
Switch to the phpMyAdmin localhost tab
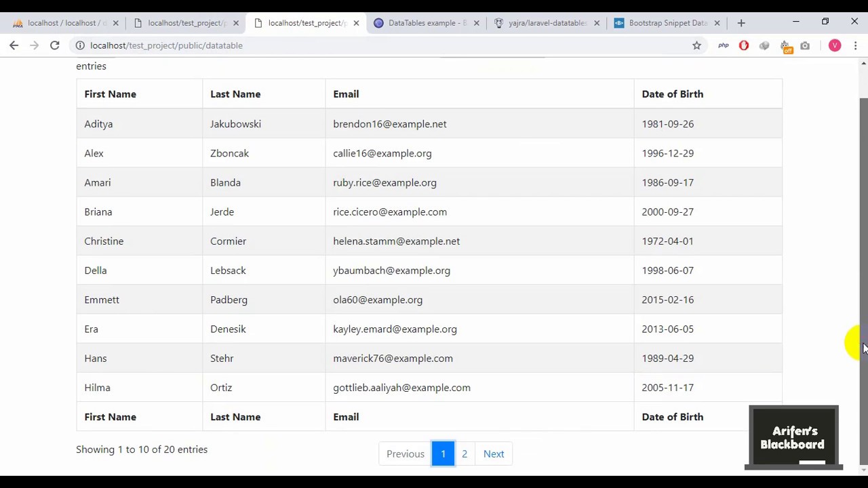click(64, 23)
